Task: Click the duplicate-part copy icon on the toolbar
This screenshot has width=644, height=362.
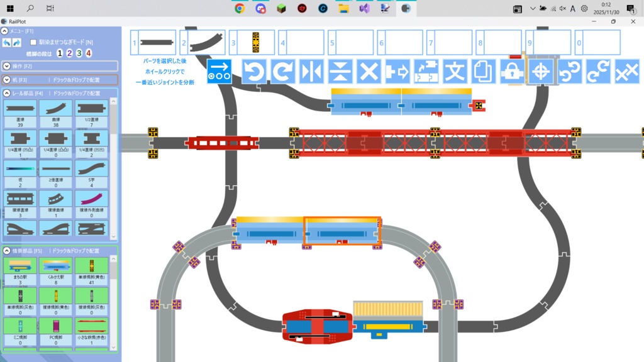Action: [x=483, y=71]
